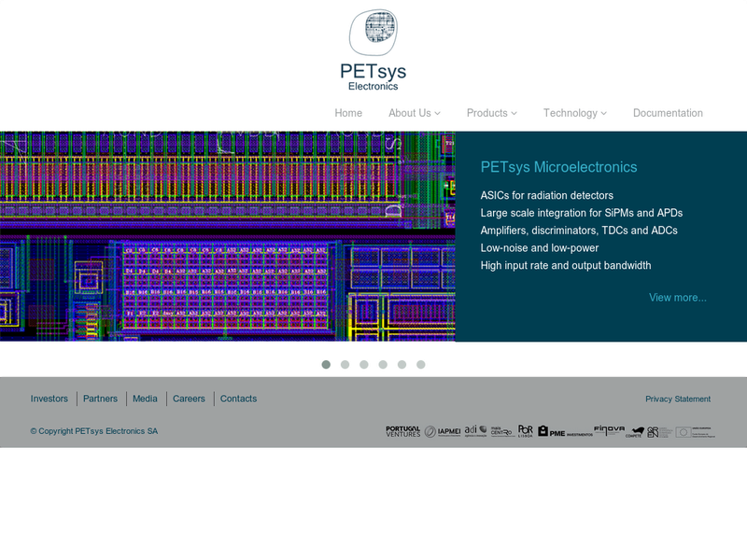Click the QREN logo

[659, 432]
